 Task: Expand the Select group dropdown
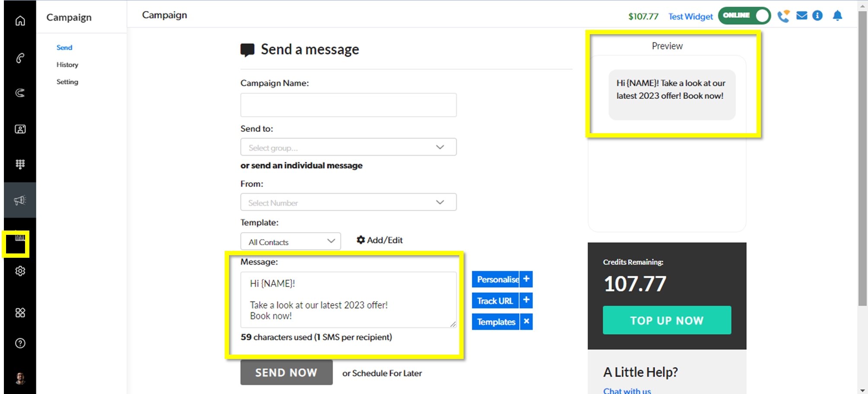348,147
